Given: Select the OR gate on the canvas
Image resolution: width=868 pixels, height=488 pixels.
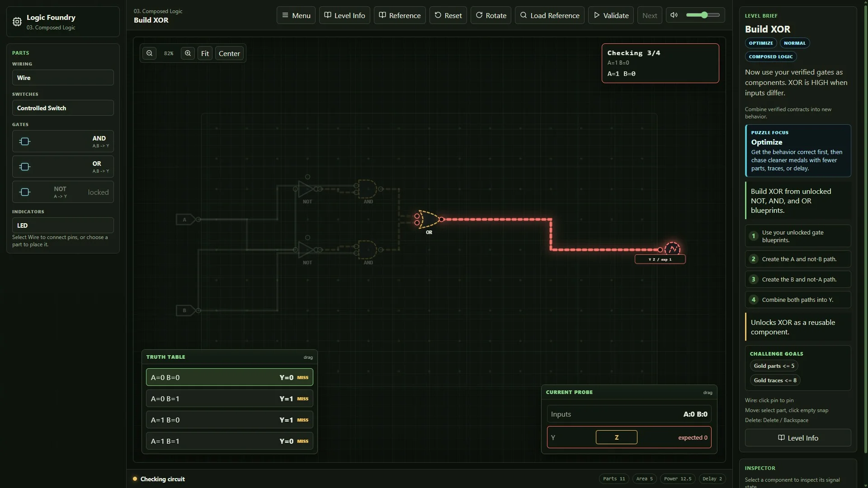Looking at the screenshot, I should pos(428,219).
